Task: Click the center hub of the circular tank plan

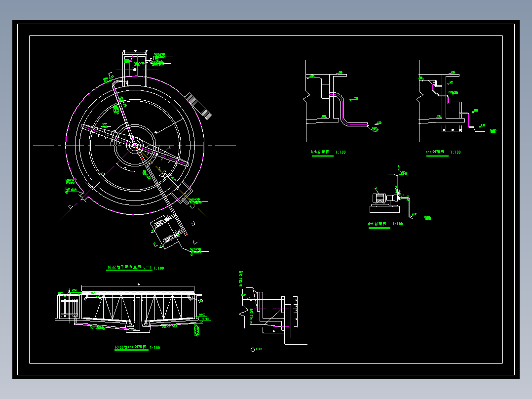Action: tap(135, 145)
